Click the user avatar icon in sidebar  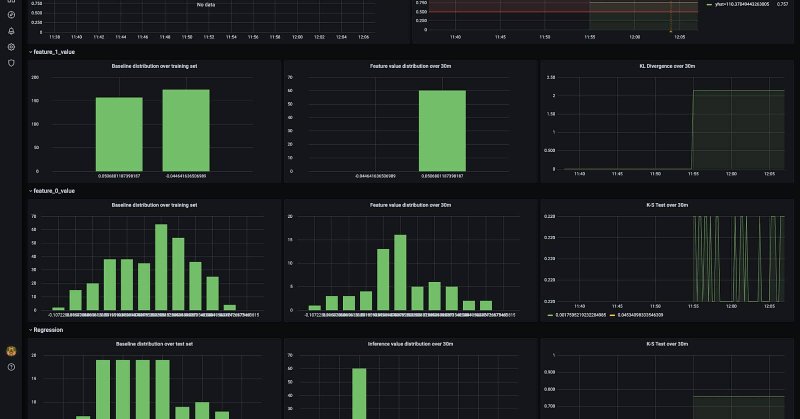pyautogui.click(x=11, y=351)
